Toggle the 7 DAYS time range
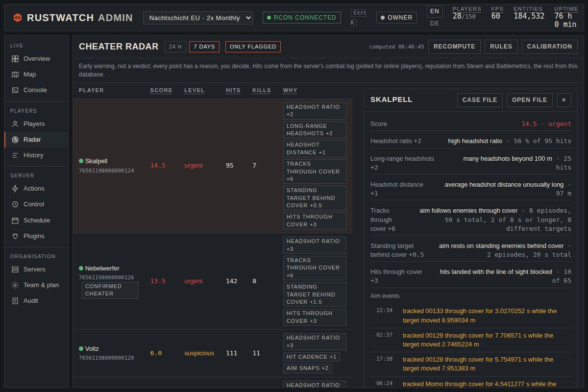Screen dimensions: 588x392 coord(204,47)
